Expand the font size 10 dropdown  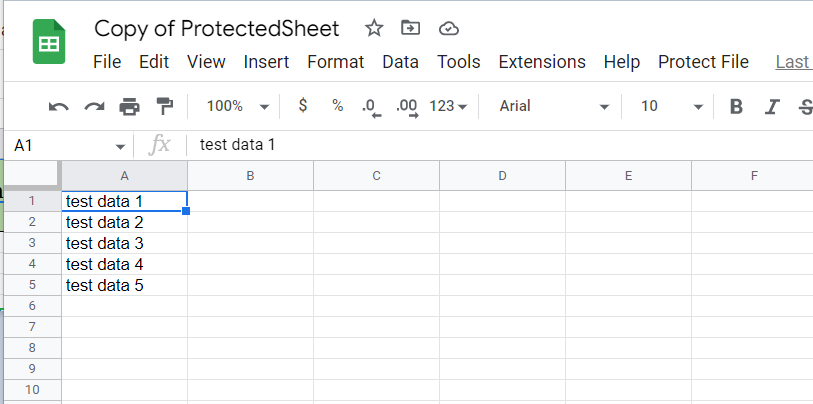point(670,106)
